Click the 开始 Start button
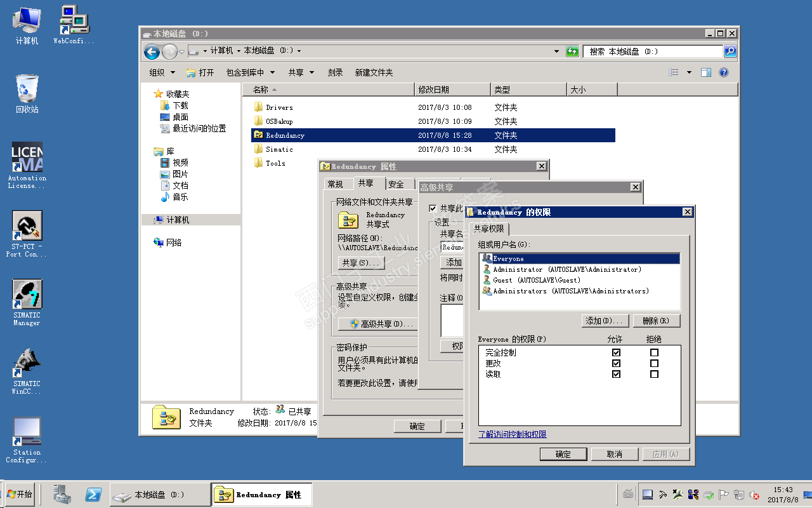The image size is (812, 508). [x=19, y=494]
